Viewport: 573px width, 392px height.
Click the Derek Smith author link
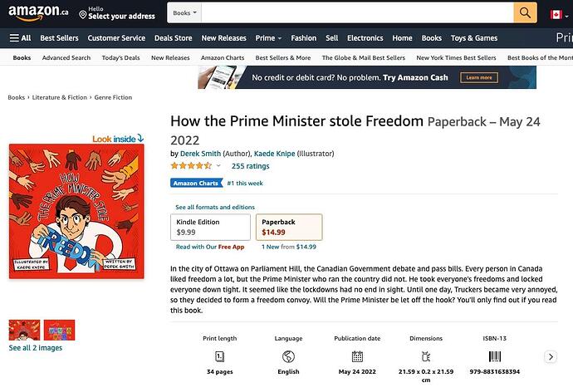pos(200,154)
